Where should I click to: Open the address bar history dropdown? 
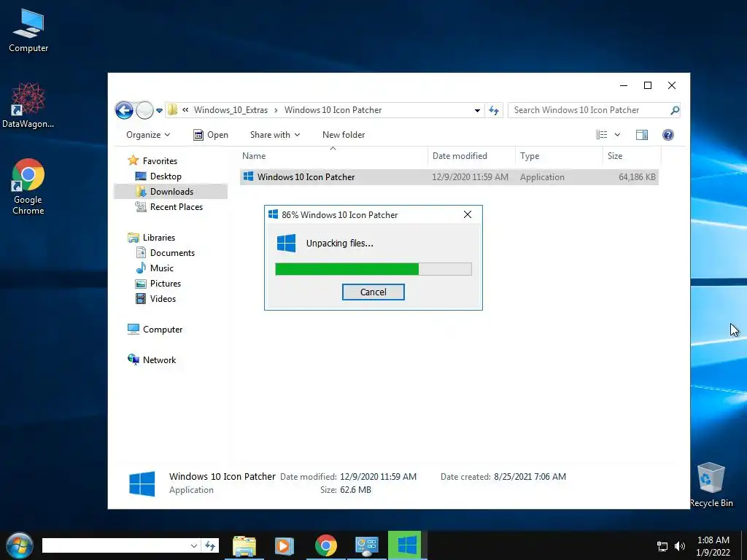477,111
